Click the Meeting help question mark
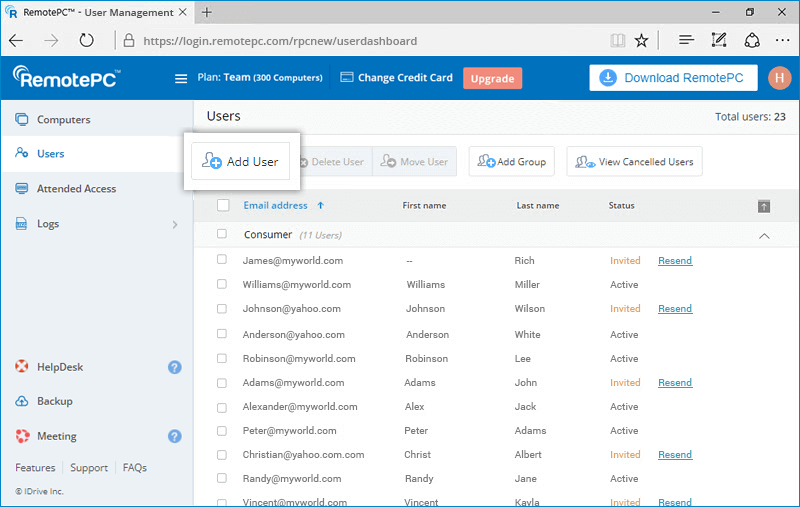The width and height of the screenshot is (800, 507). (174, 436)
